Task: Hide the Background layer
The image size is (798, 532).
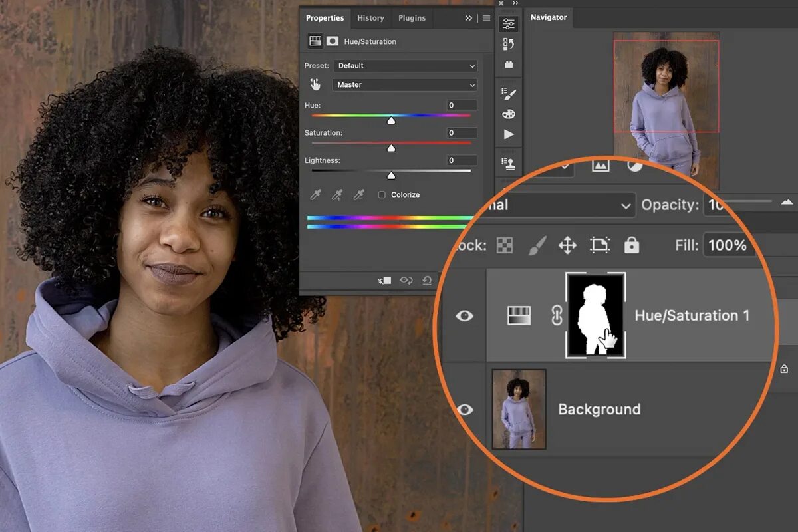Action: (464, 409)
